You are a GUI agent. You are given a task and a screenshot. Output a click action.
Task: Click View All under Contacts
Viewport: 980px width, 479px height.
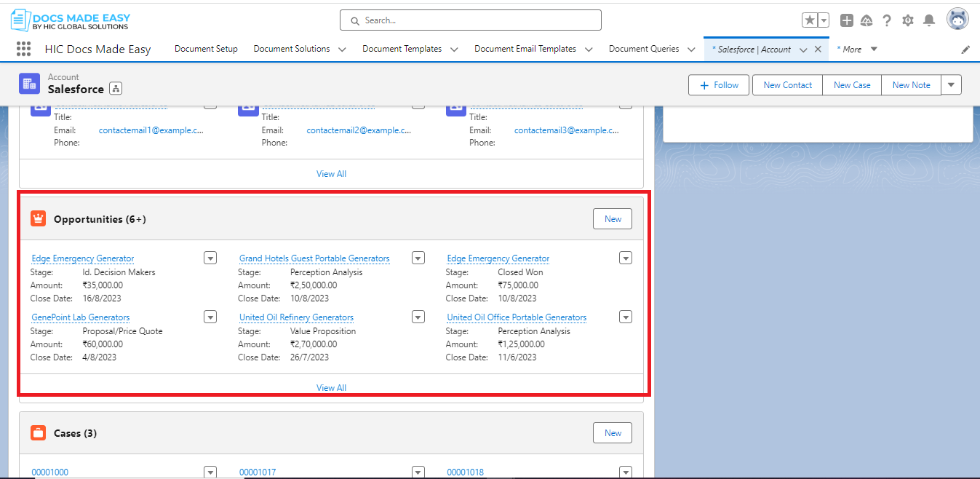(x=331, y=174)
